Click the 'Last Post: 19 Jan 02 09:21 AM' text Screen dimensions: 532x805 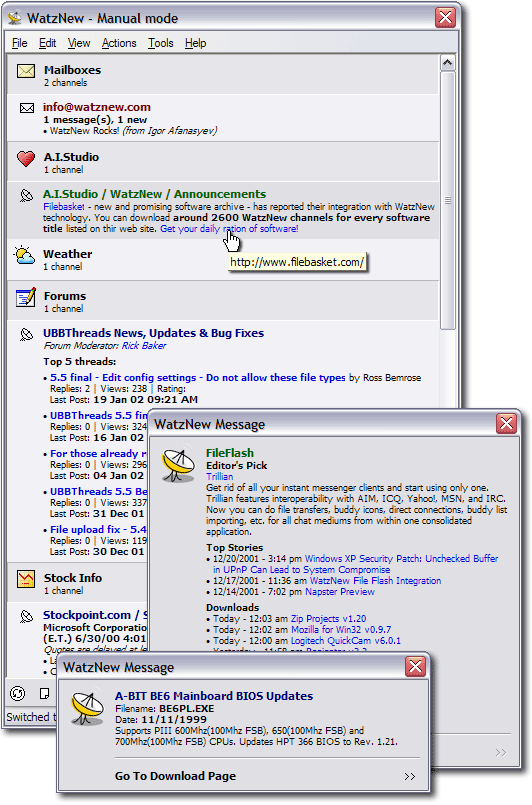pyautogui.click(x=124, y=400)
